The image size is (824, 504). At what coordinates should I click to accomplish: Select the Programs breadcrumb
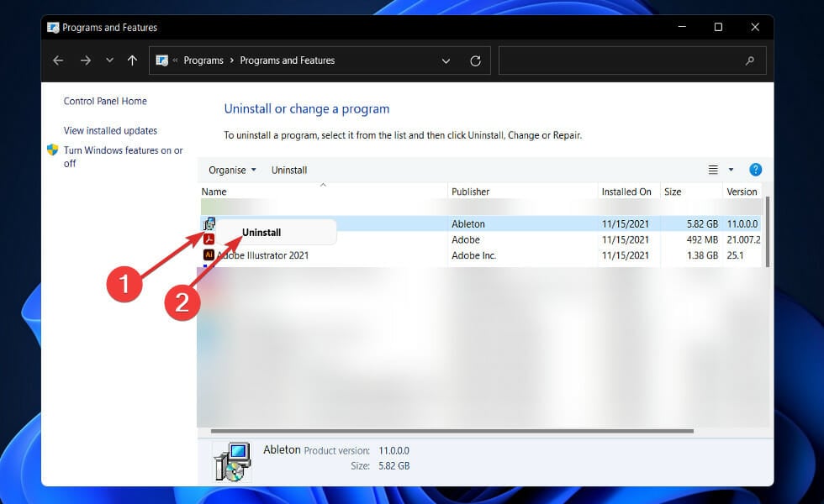coord(203,60)
